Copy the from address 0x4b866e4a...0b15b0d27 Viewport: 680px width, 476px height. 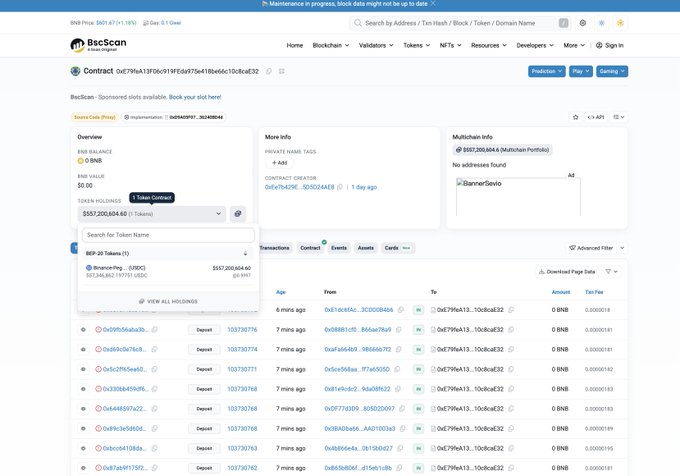400,448
